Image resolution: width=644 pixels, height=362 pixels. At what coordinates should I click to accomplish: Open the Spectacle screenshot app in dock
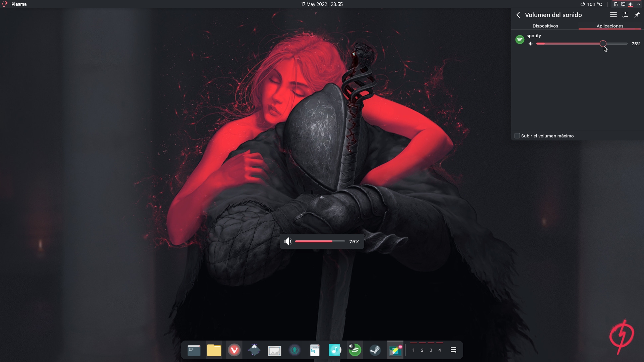tap(395, 350)
